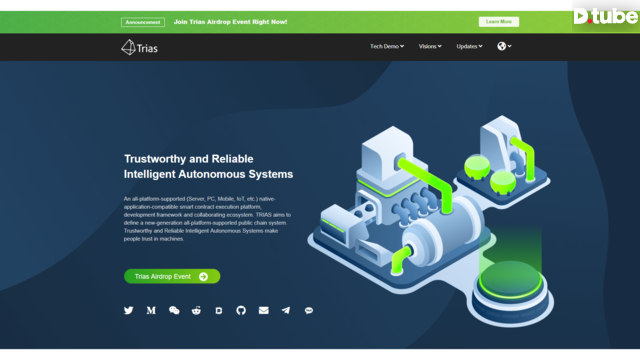The height and width of the screenshot is (360, 640).
Task: Click the KakaoTalk speech bubble icon
Action: [309, 311]
